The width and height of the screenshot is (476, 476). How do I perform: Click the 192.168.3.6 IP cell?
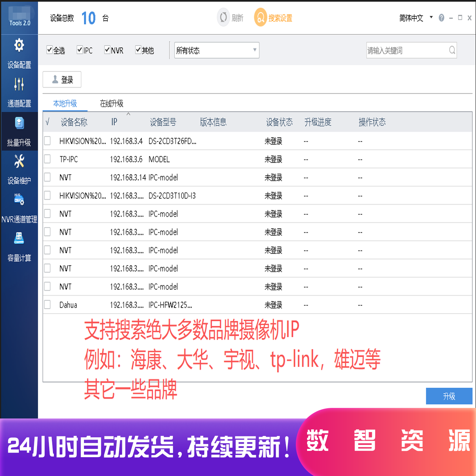[x=126, y=159]
